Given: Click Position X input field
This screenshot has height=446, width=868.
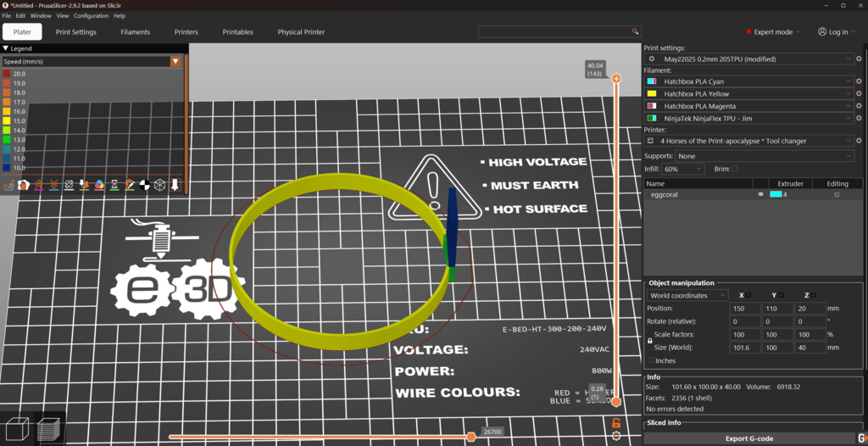Looking at the screenshot, I should pos(744,308).
